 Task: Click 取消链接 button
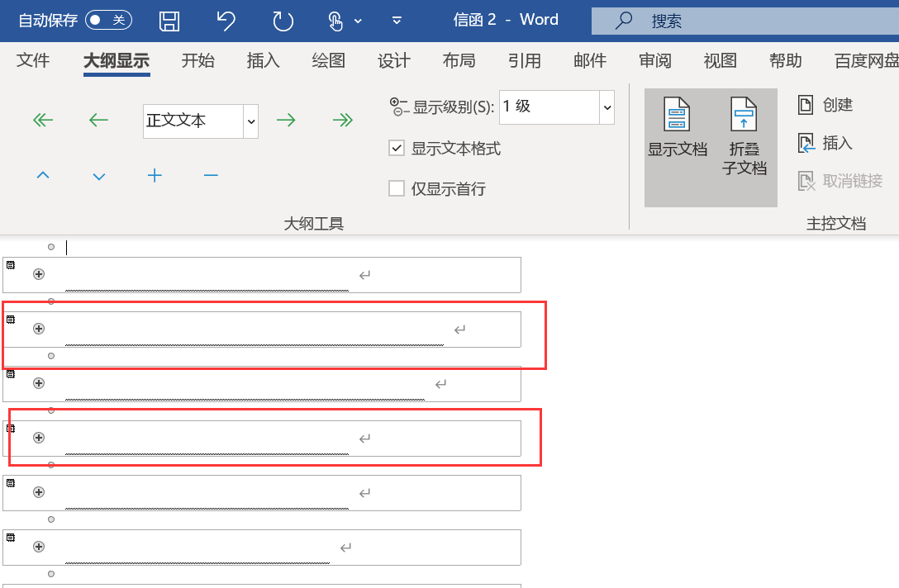tap(840, 181)
